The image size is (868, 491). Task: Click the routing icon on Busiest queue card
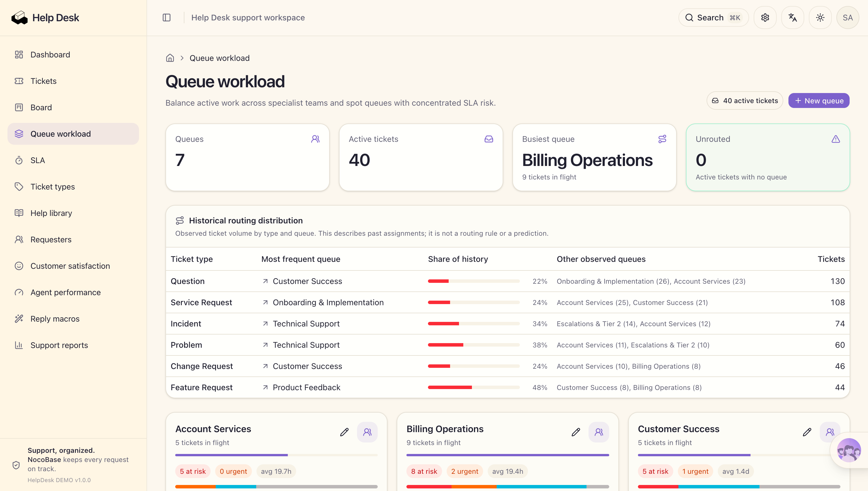point(662,139)
